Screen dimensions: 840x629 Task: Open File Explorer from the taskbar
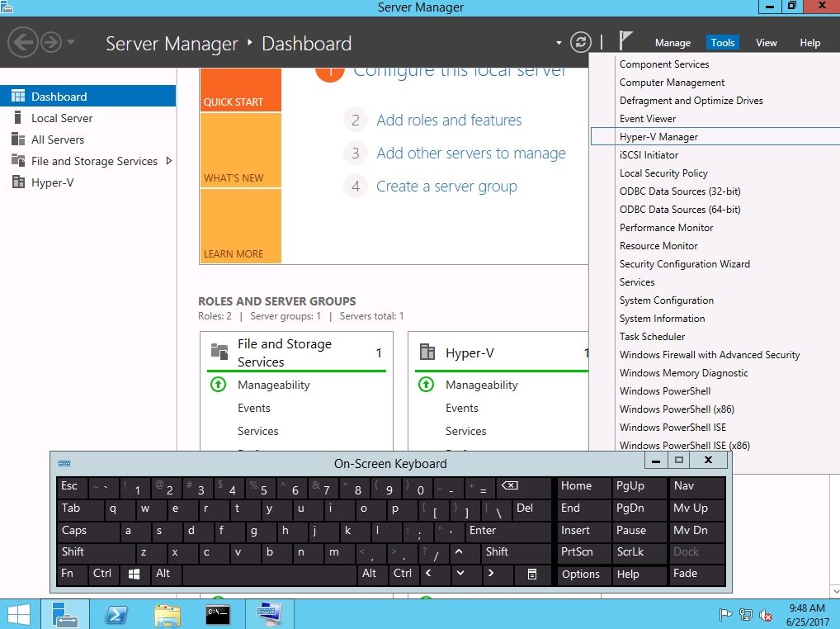[168, 614]
